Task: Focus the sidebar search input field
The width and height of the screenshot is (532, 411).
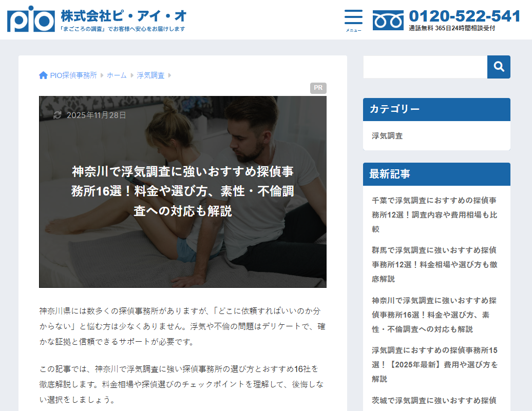Action: (x=425, y=67)
